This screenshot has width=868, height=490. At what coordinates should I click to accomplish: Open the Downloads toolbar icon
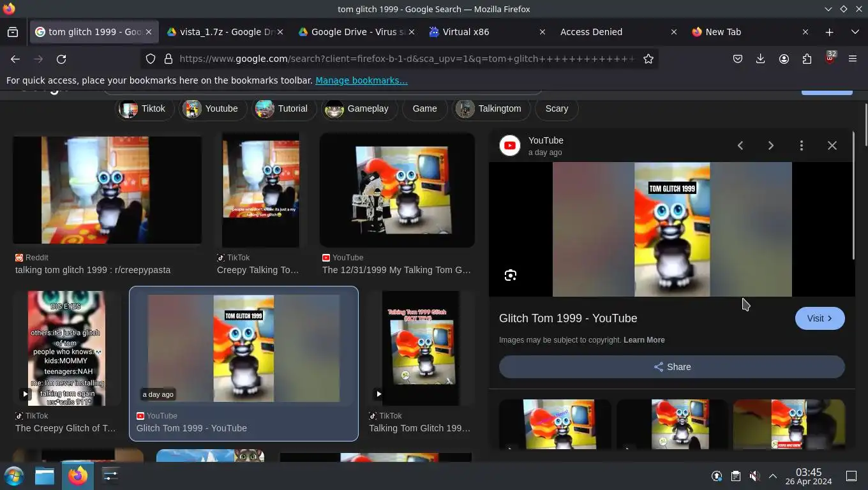coord(760,59)
